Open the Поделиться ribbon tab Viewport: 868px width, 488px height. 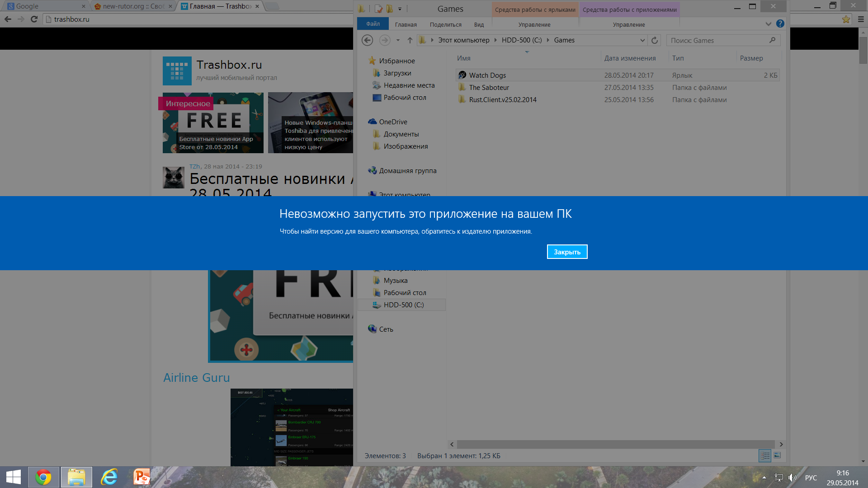click(x=445, y=24)
